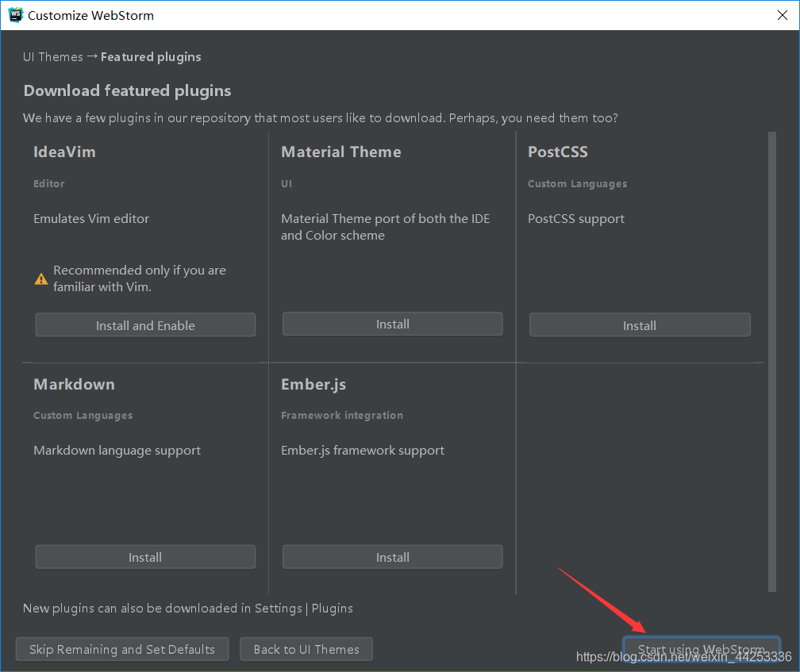Go Back to UI Themes

306,649
